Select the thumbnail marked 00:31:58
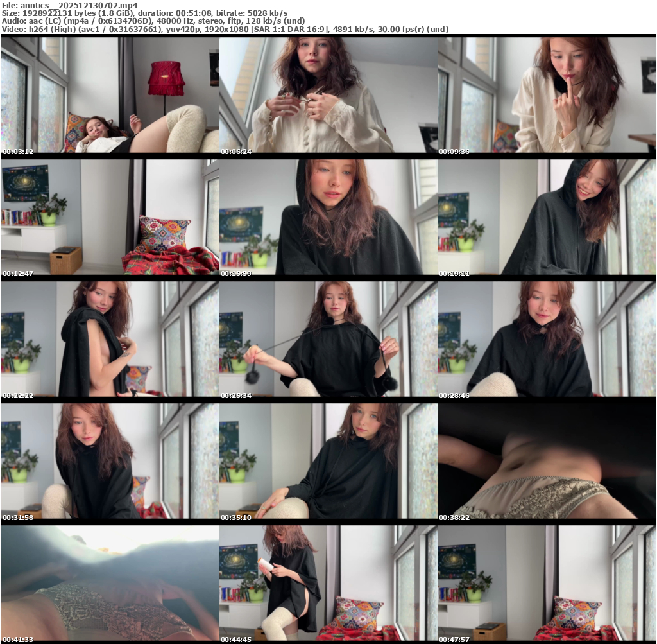 coord(110,461)
